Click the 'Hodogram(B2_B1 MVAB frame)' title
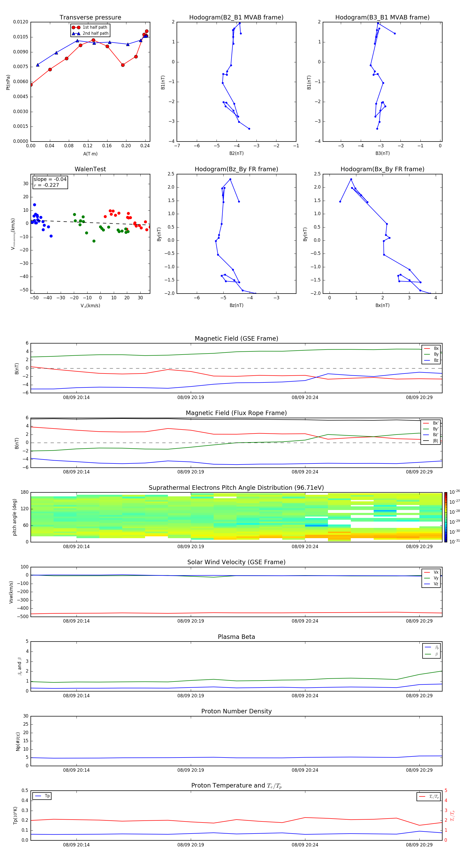473x868 pixels. (236, 18)
